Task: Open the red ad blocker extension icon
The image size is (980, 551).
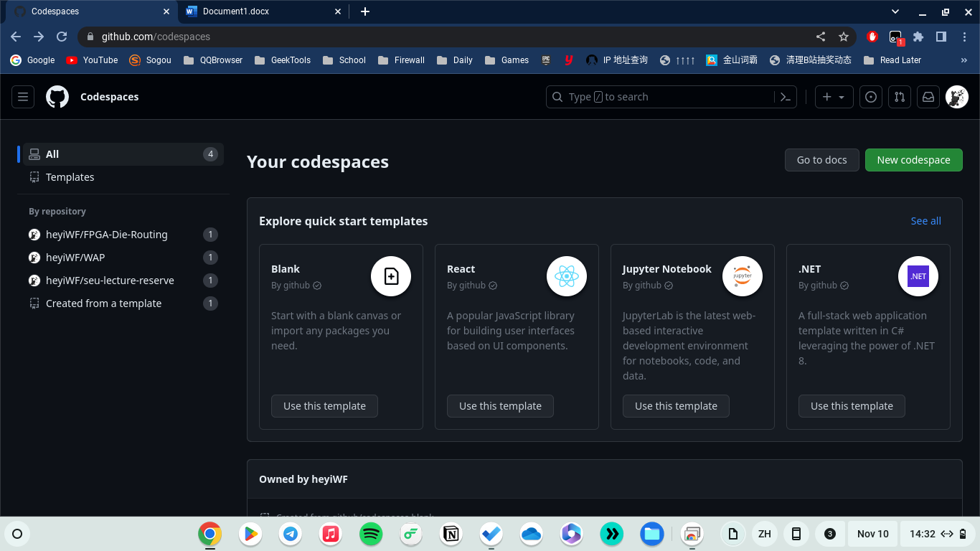Action: (872, 37)
